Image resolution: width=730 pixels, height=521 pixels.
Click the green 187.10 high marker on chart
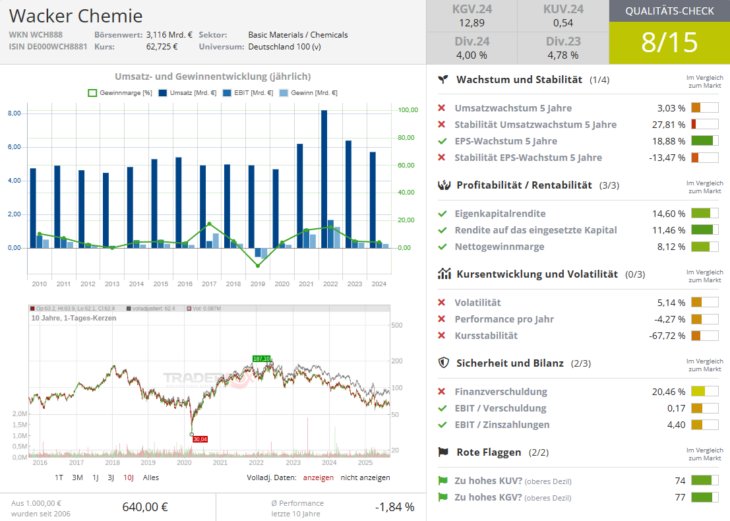click(261, 359)
